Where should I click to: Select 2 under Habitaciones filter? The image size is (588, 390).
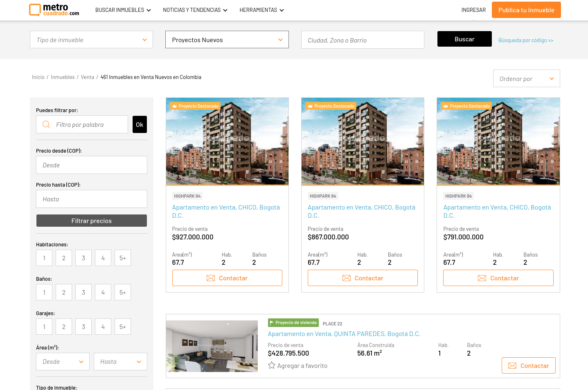coord(64,258)
